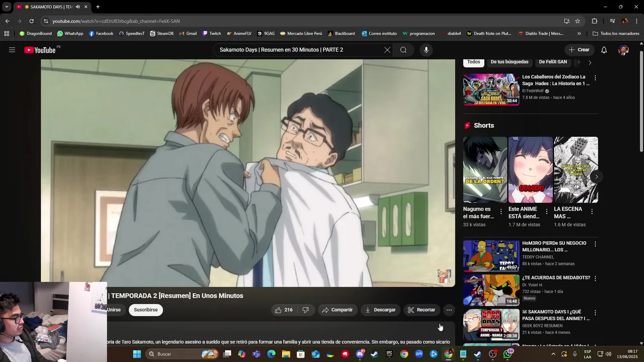Mute the Sakamoto Days browser tab
Image resolution: width=644 pixels, height=362 pixels.
point(77,7)
